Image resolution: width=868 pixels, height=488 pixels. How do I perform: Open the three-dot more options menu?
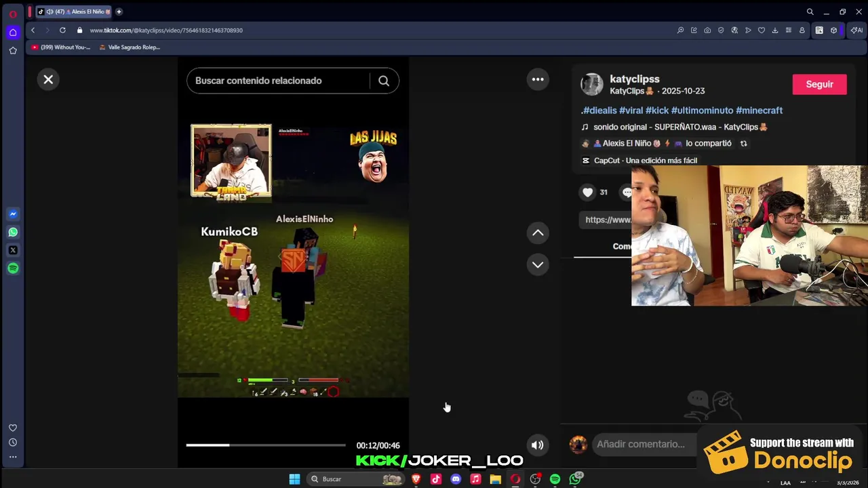pos(538,79)
